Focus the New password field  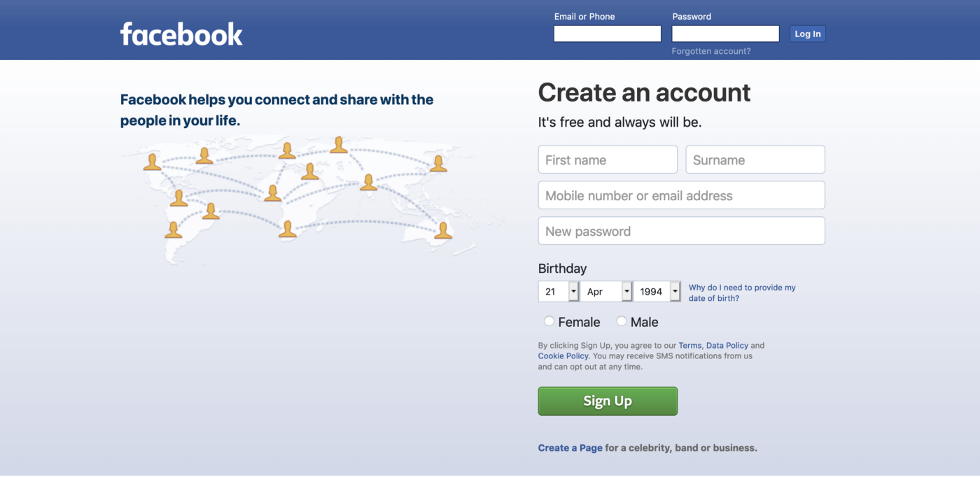[x=681, y=231]
